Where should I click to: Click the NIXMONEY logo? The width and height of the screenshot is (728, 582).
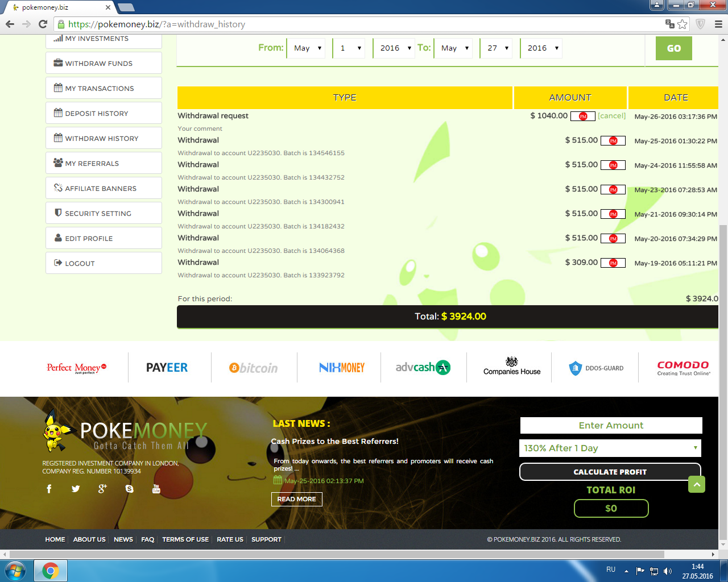coord(342,368)
